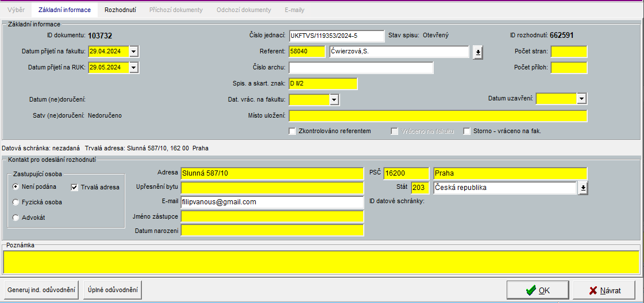Click Generuj ind. odůvodnění button

pos(41,290)
